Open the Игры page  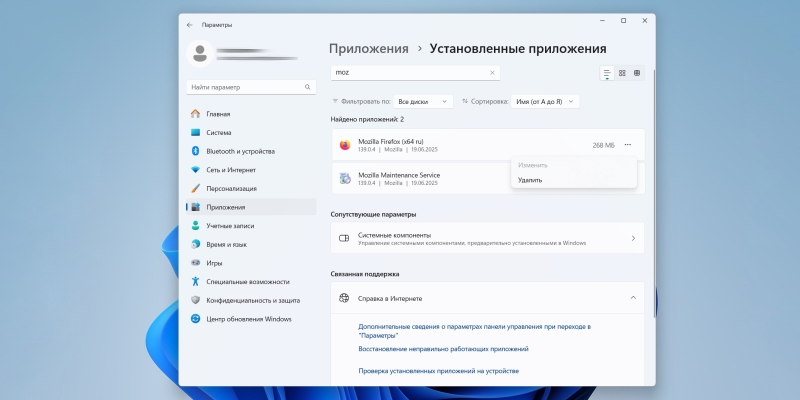(x=251, y=263)
